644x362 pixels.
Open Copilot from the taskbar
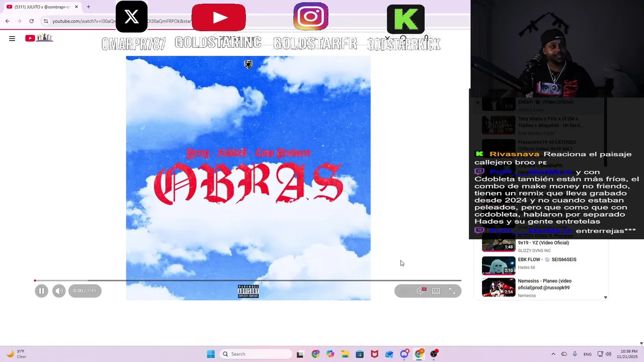(x=330, y=354)
